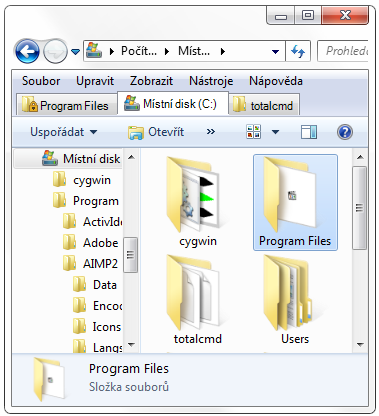379x416 pixels.
Task: Open the Soubor menu
Action: click(41, 81)
